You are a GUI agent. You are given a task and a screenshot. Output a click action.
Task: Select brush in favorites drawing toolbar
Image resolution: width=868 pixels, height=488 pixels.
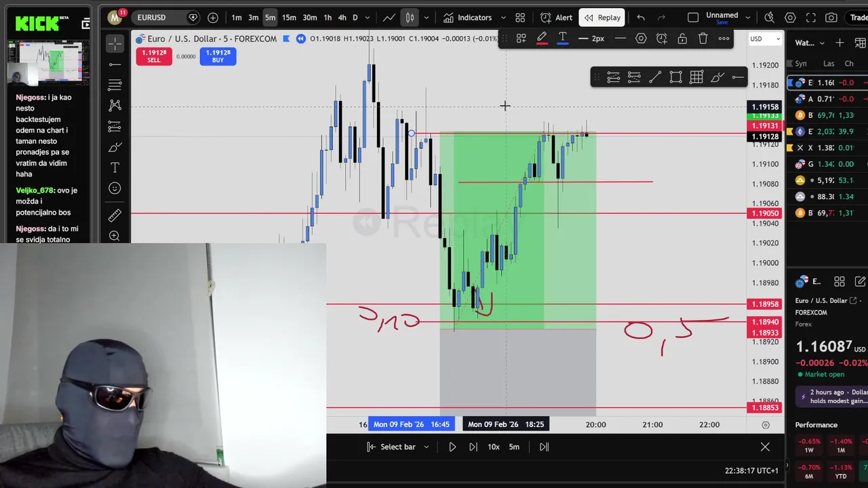[717, 77]
